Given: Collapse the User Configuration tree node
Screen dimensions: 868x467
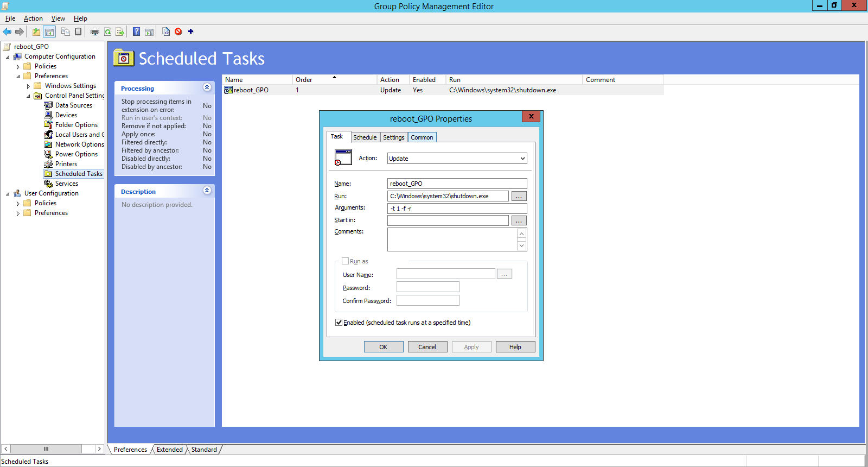Looking at the screenshot, I should [8, 194].
